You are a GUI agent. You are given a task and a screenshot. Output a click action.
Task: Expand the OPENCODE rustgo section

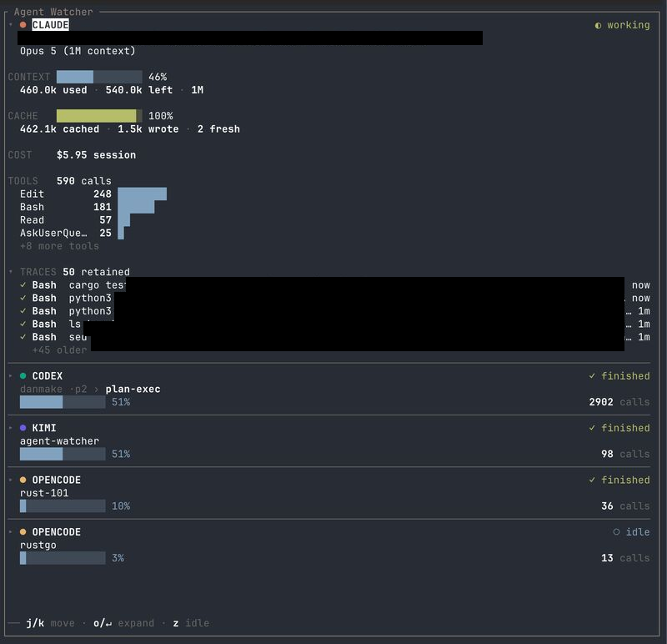click(x=11, y=531)
